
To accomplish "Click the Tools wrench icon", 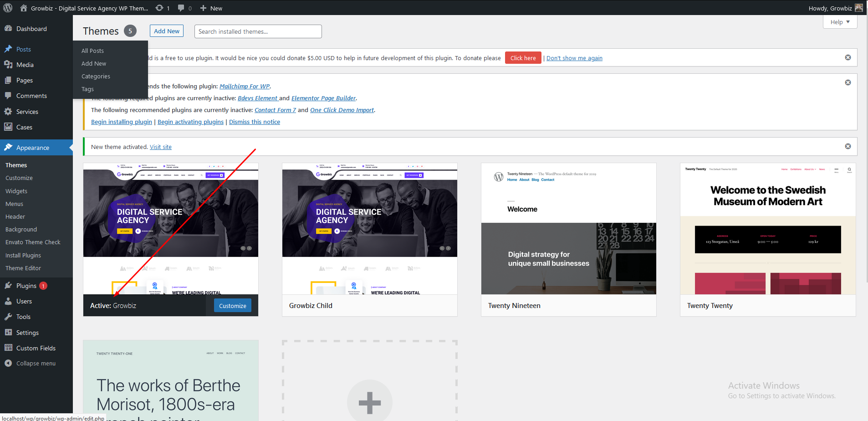I will [x=8, y=316].
